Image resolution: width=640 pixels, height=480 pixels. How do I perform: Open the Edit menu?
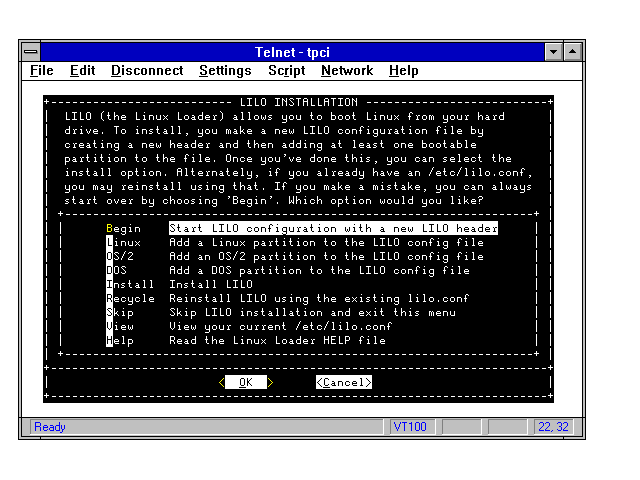click(82, 71)
